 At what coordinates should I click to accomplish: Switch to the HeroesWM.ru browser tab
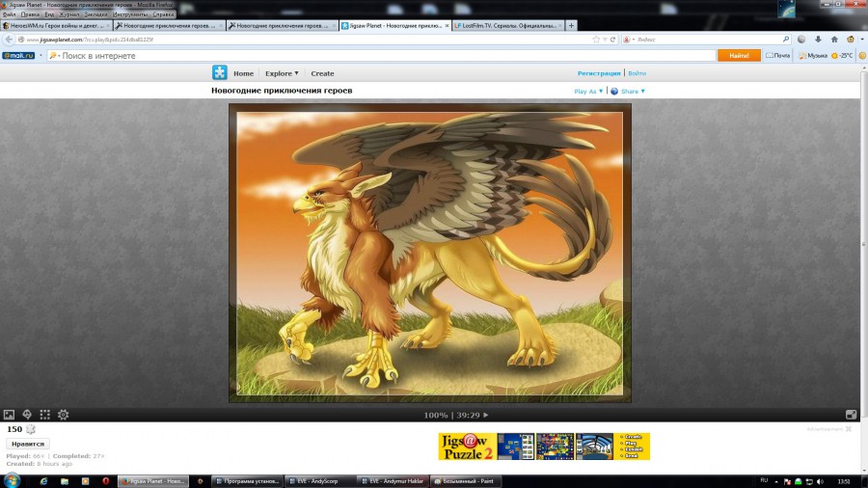(56, 26)
